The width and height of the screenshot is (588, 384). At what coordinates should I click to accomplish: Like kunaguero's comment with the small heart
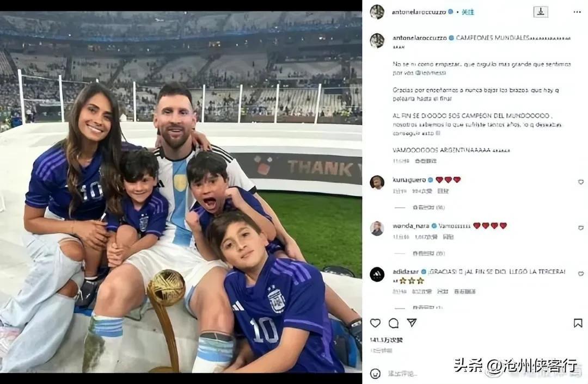pos(581,182)
